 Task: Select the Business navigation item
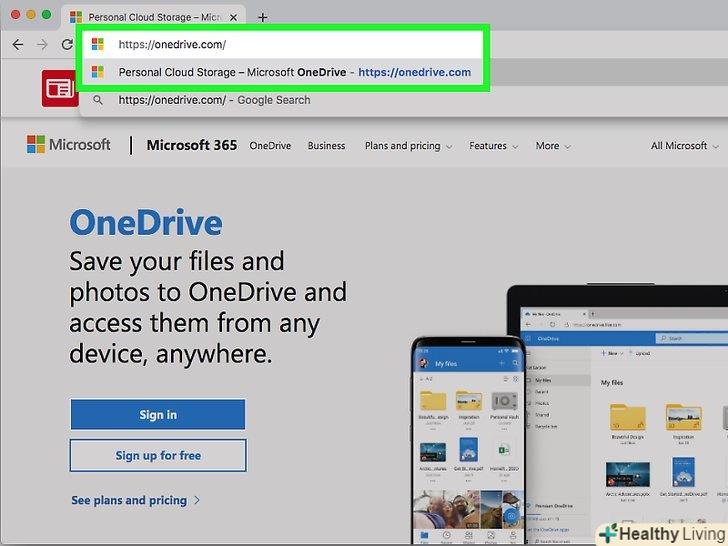[326, 146]
